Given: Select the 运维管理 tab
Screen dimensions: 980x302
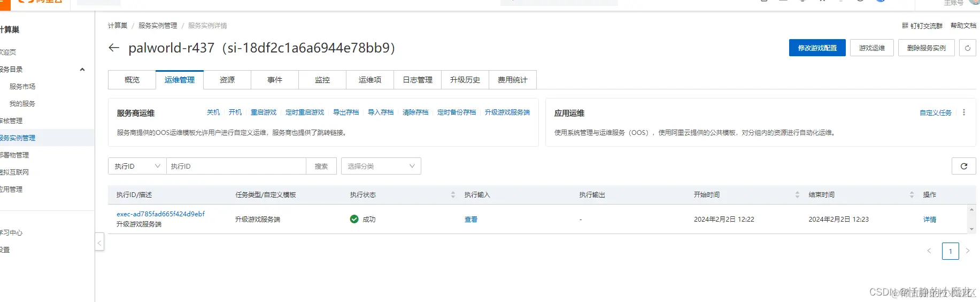Looking at the screenshot, I should point(180,80).
